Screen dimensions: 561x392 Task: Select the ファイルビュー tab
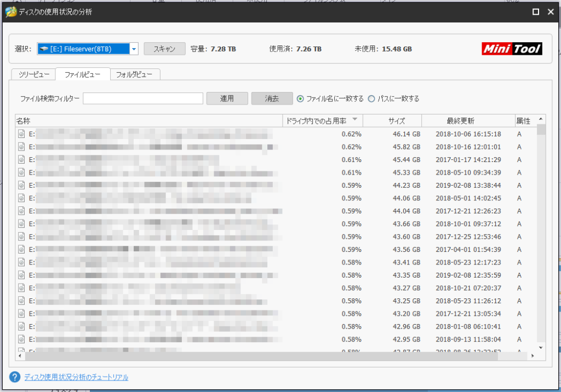83,74
